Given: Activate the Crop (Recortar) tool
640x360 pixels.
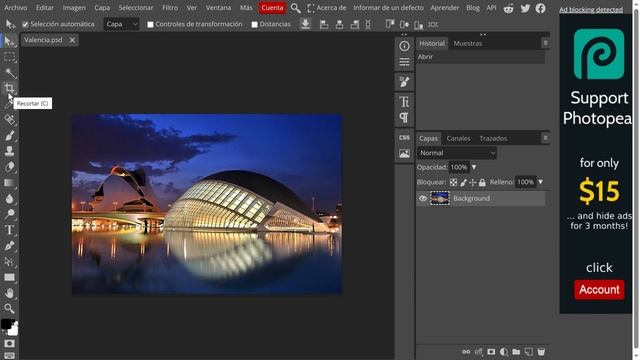Looking at the screenshot, I should [x=9, y=89].
